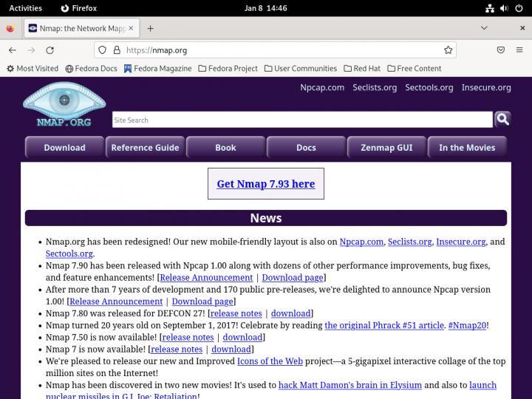Open the volume tray icon
The image size is (532, 399).
tap(504, 8)
